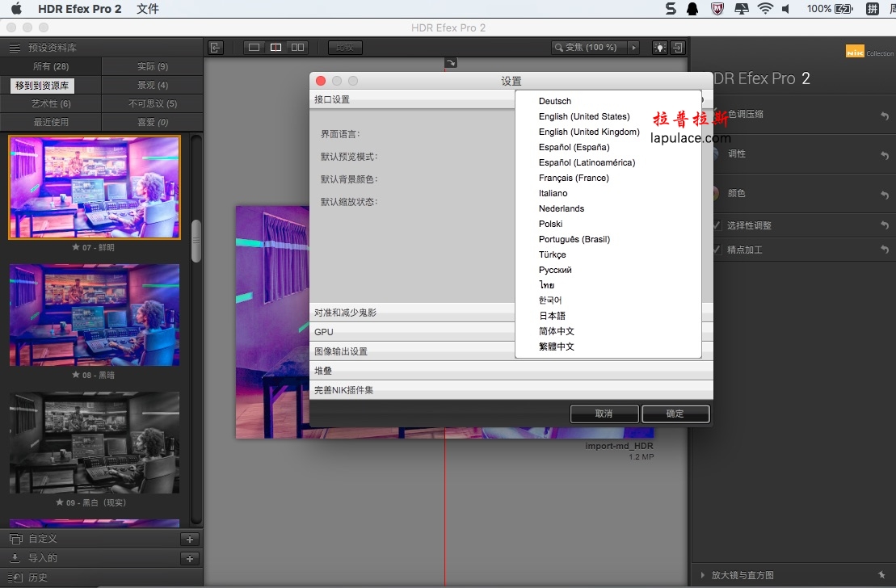Open the Wi-Fi status menu
896x588 pixels.
coord(764,9)
